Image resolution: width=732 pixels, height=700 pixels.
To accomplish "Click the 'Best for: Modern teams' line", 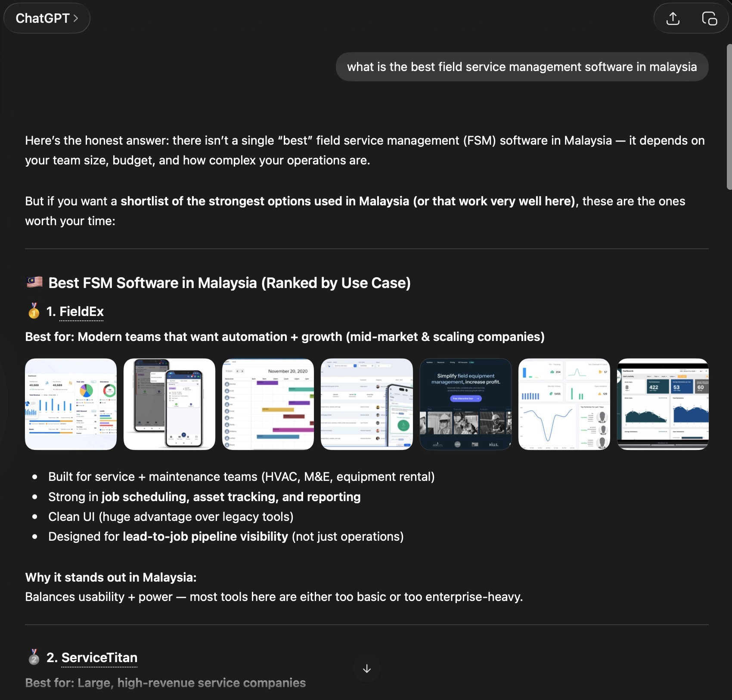I will 285,337.
